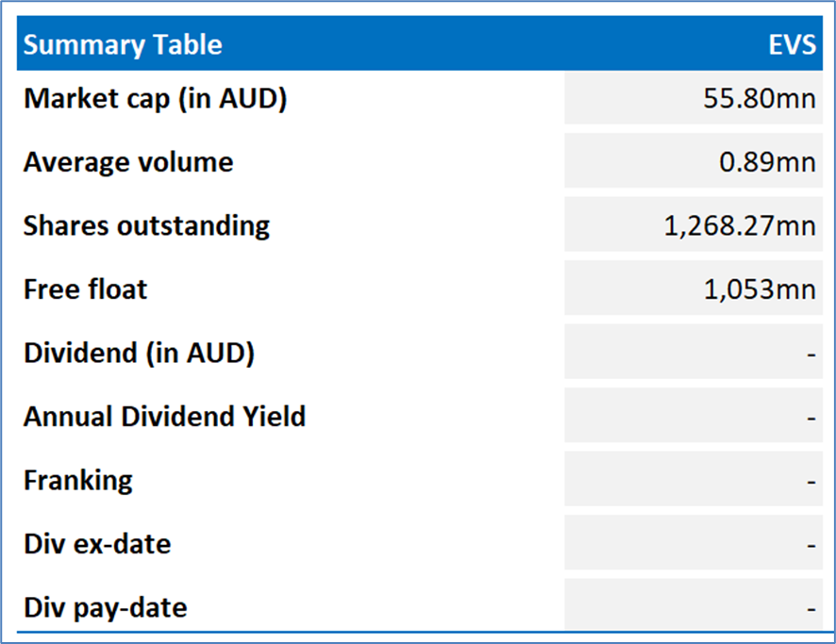This screenshot has height=644, width=836.
Task: Select the EVS column header
Action: pos(793,44)
